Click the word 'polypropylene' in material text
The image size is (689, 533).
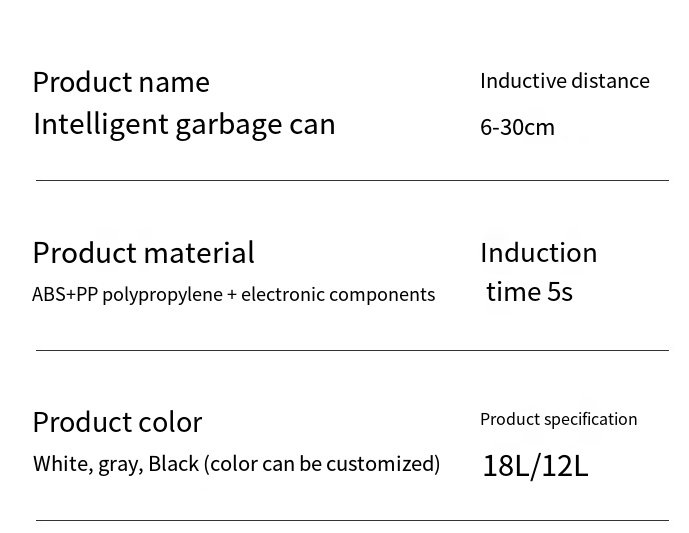click(x=162, y=295)
